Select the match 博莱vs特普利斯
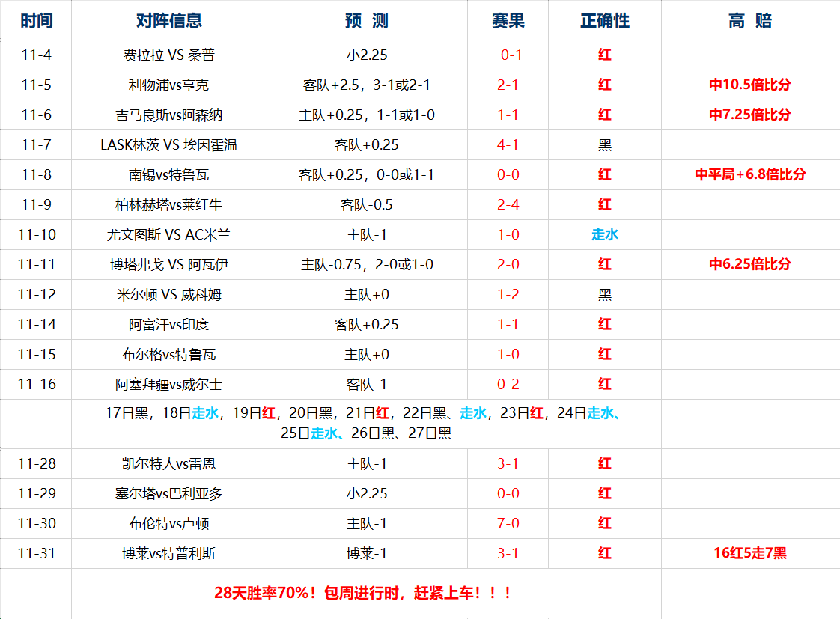The width and height of the screenshot is (840, 619). (168, 554)
